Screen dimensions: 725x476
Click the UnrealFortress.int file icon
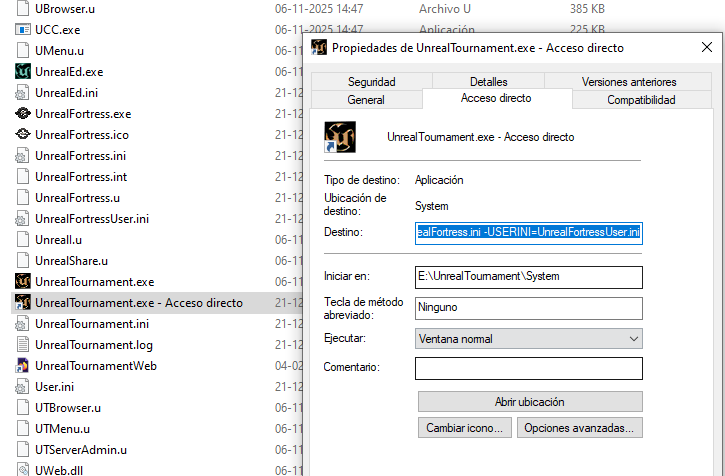coord(23,177)
